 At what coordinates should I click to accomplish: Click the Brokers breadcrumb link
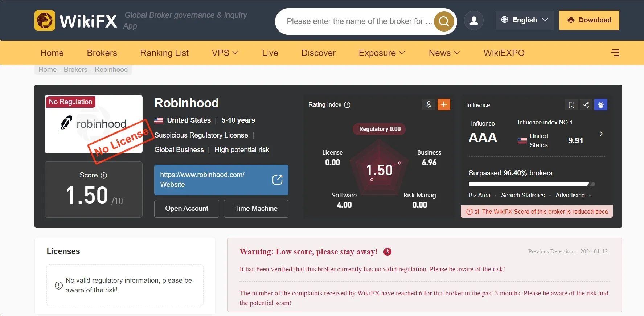pos(75,70)
